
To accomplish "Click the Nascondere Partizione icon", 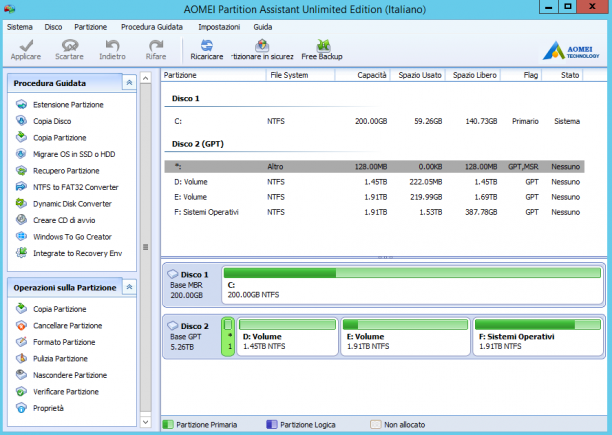I will [x=21, y=375].
